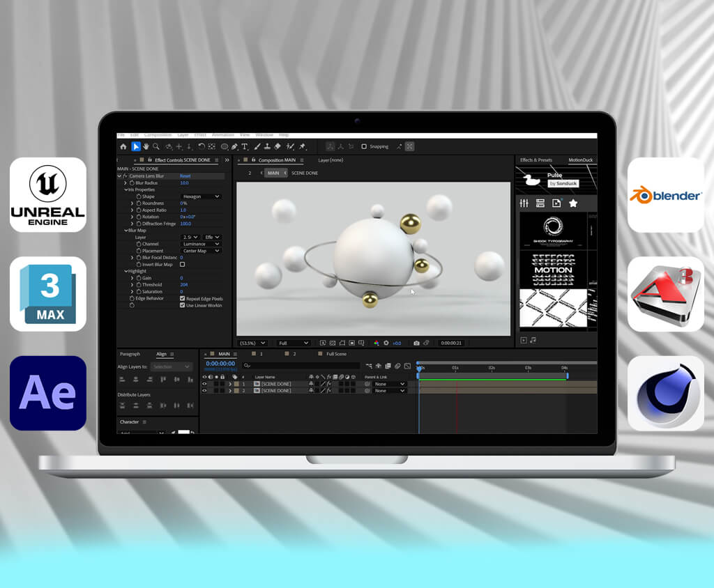
Task: Click the Cinema 4D app icon
Action: coord(666,393)
